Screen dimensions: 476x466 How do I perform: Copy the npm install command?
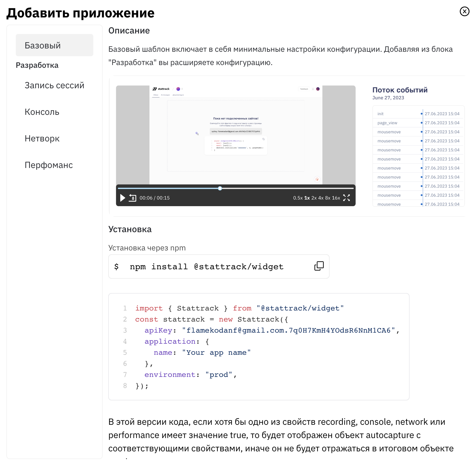(319, 266)
